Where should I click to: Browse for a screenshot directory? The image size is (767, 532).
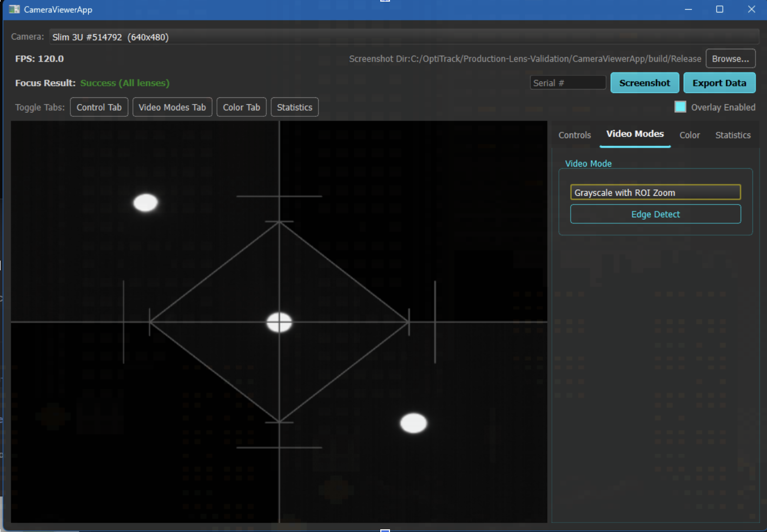[x=730, y=58]
